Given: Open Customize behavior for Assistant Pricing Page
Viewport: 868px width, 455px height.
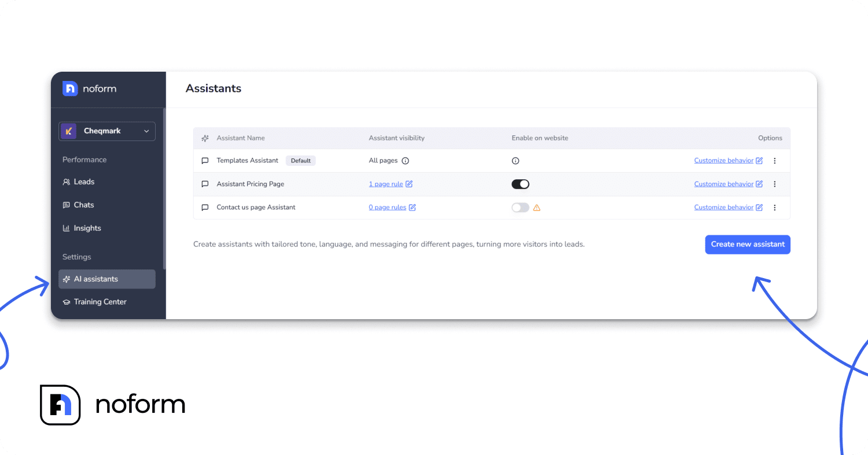Looking at the screenshot, I should click(724, 183).
